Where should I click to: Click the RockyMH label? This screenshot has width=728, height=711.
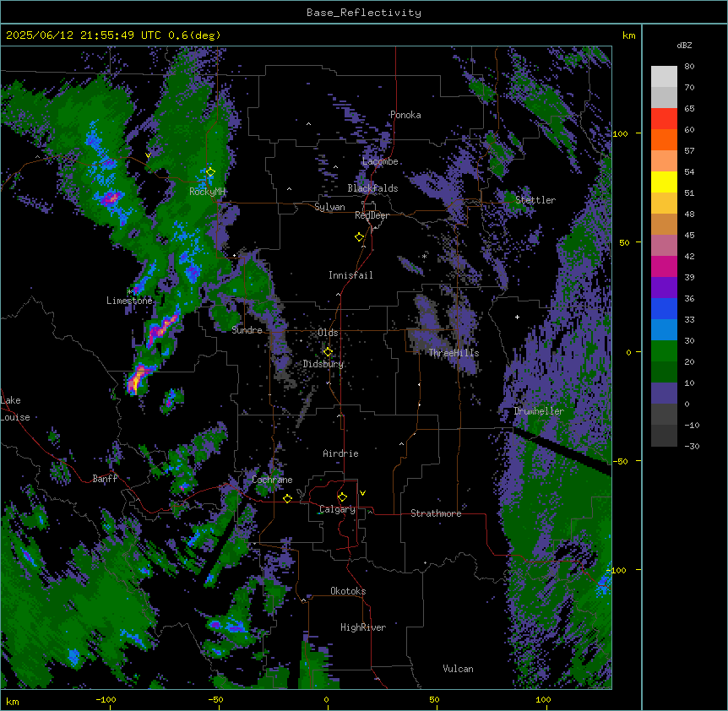click(x=207, y=192)
